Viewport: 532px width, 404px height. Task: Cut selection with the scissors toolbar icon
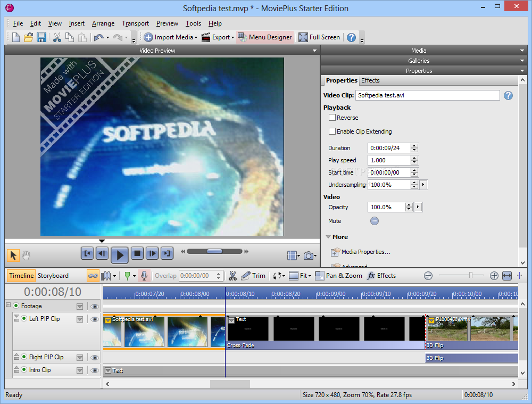click(57, 37)
